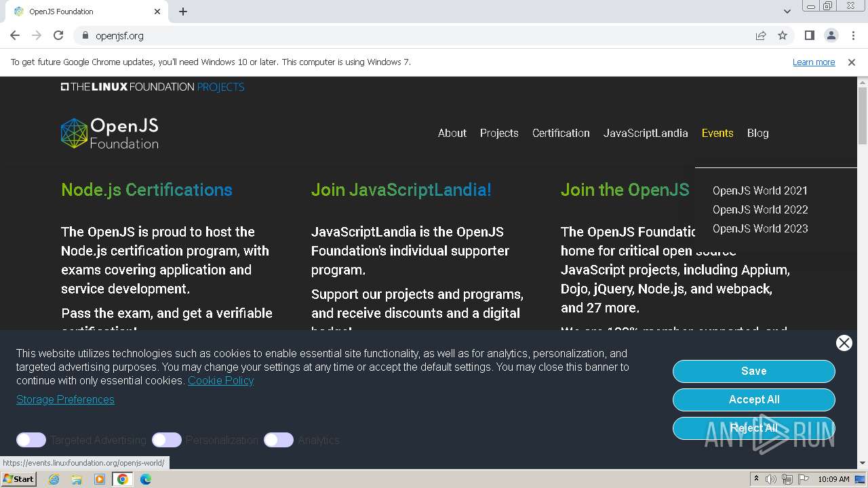Image resolution: width=868 pixels, height=488 pixels.
Task: Select OpenJS World 2021
Action: pyautogui.click(x=760, y=191)
